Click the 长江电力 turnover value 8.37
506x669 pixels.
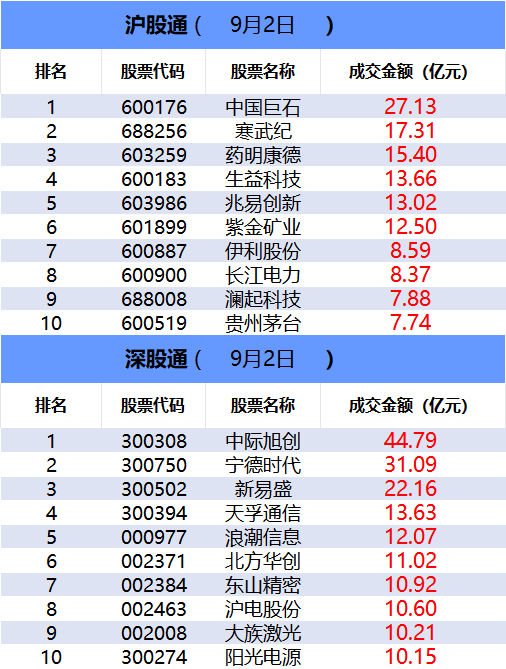coord(410,275)
